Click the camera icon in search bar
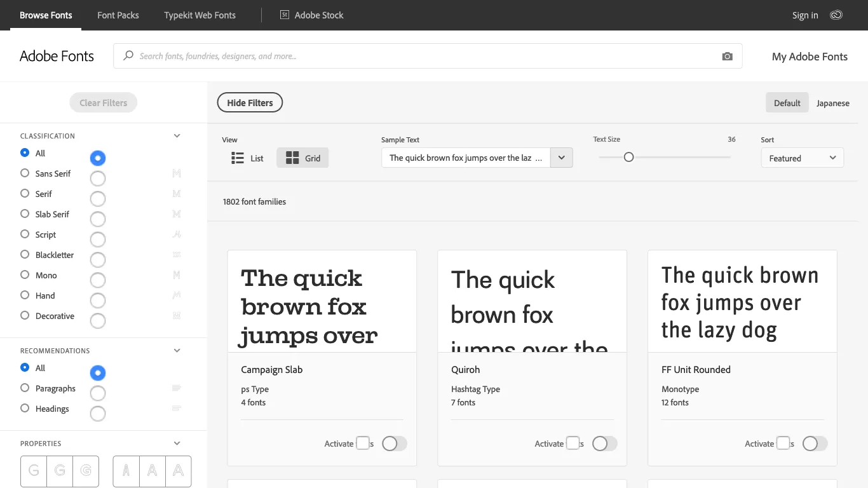This screenshot has width=868, height=488. [x=727, y=56]
